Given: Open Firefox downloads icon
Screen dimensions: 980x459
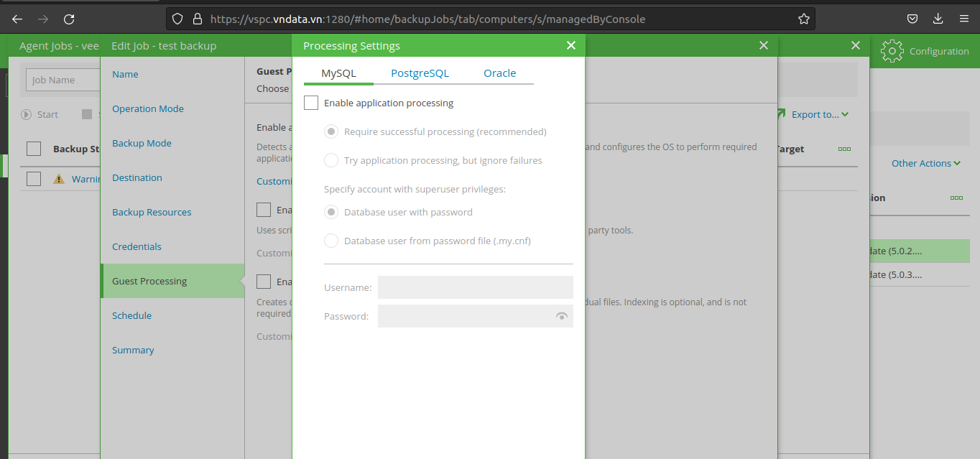Looking at the screenshot, I should (x=938, y=19).
